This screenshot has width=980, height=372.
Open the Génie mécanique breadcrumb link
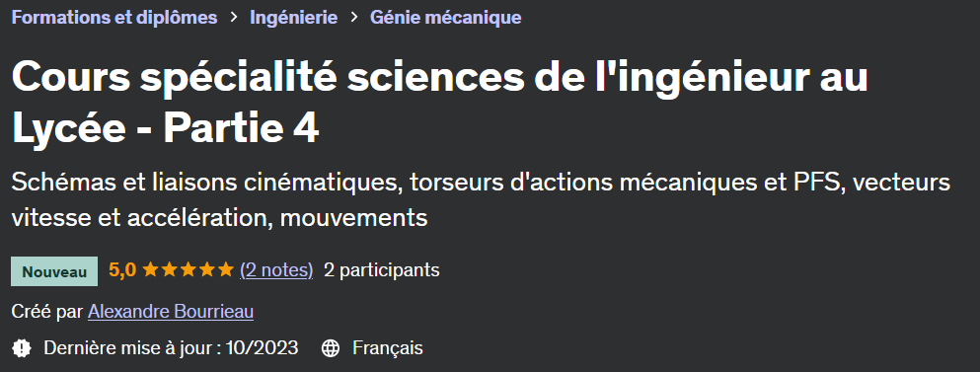click(446, 18)
